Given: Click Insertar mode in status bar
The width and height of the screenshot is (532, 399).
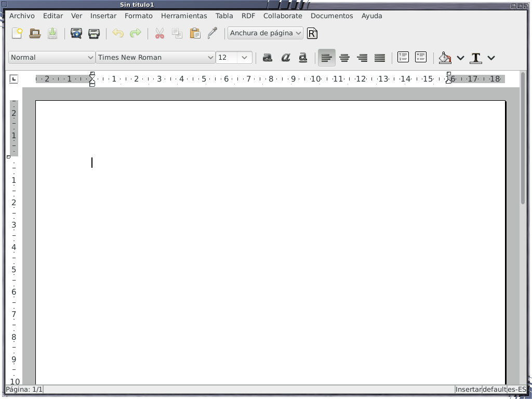Looking at the screenshot, I should click(x=468, y=390).
